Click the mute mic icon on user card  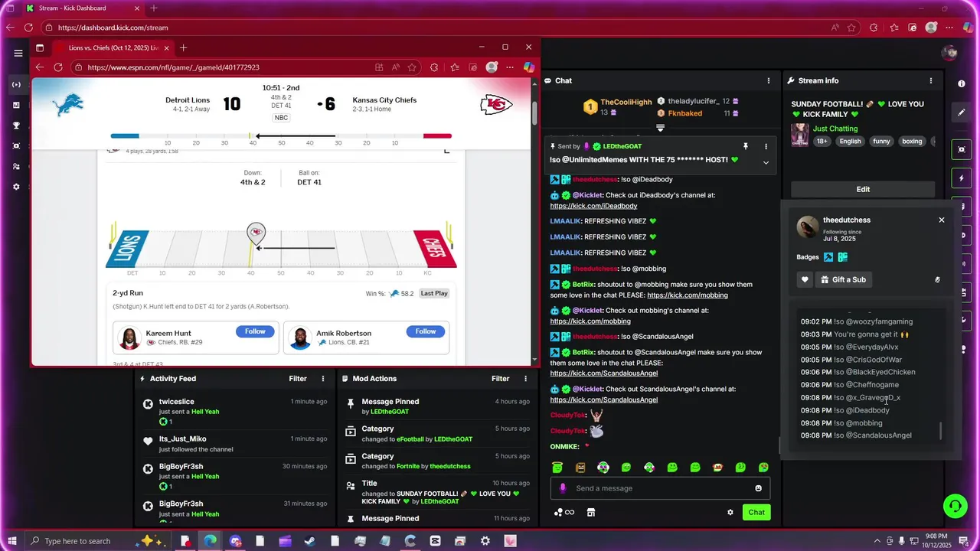pyautogui.click(x=937, y=279)
